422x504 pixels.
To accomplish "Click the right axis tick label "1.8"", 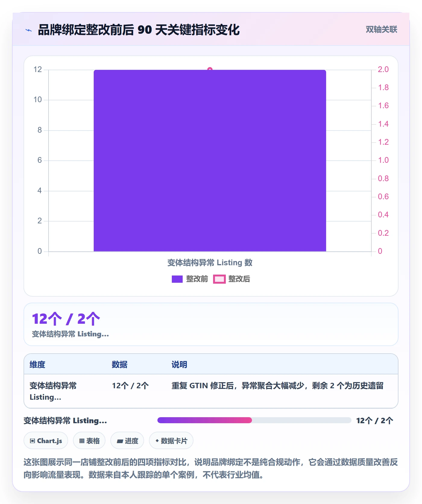I will [383, 88].
